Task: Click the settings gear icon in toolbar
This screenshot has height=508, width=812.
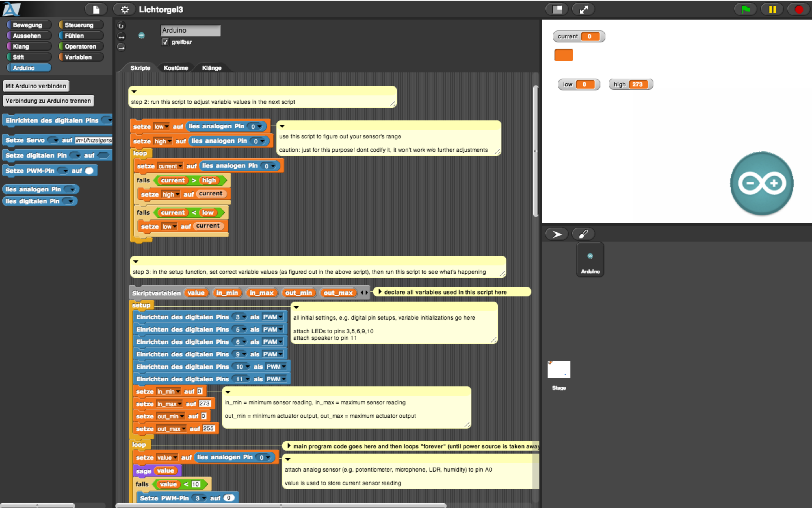Action: (x=125, y=9)
